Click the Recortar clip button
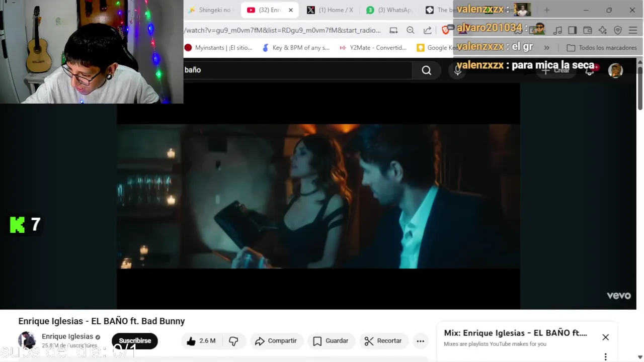The width and height of the screenshot is (644, 362). pyautogui.click(x=383, y=341)
